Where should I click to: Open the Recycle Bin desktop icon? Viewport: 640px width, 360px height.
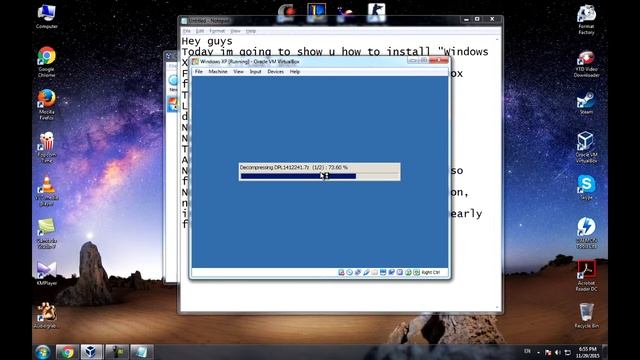coord(586,316)
